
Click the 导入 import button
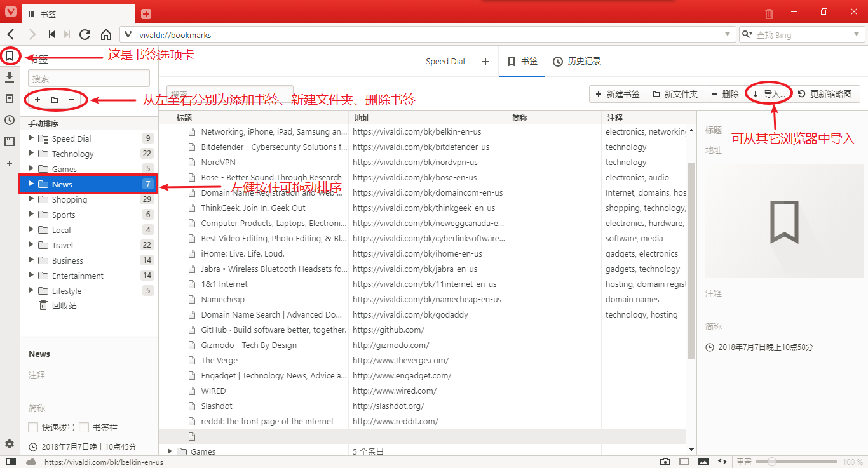click(769, 94)
